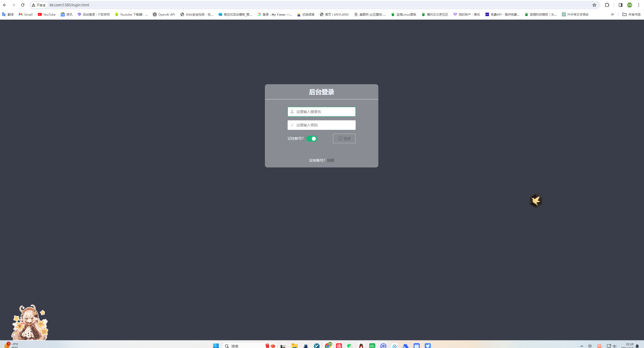Viewport: 644px width, 348px height.
Task: Click the 登录 login button
Action: pos(344,138)
